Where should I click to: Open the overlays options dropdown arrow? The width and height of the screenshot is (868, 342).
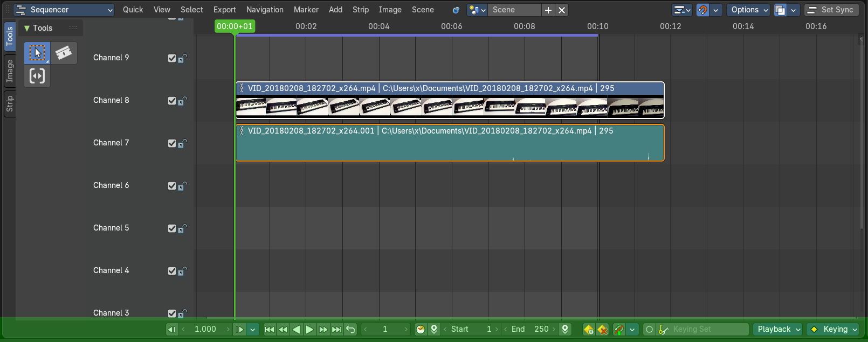pyautogui.click(x=793, y=10)
